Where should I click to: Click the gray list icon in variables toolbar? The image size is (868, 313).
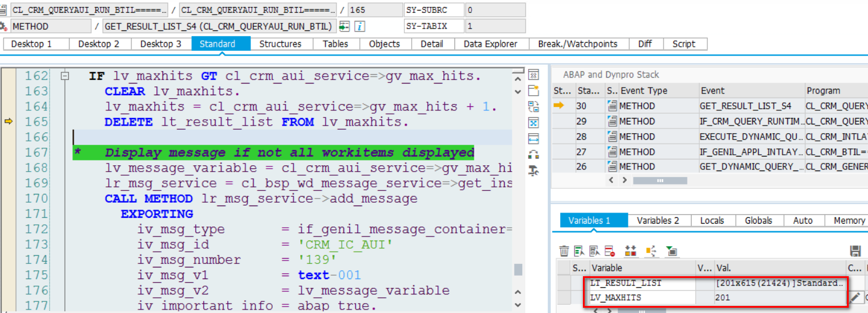[594, 251]
